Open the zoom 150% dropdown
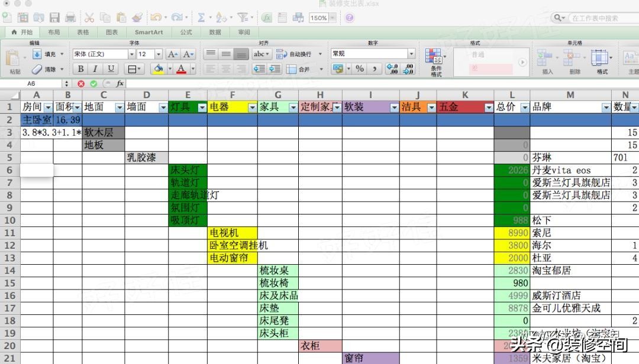The width and height of the screenshot is (639, 364). pos(333,18)
